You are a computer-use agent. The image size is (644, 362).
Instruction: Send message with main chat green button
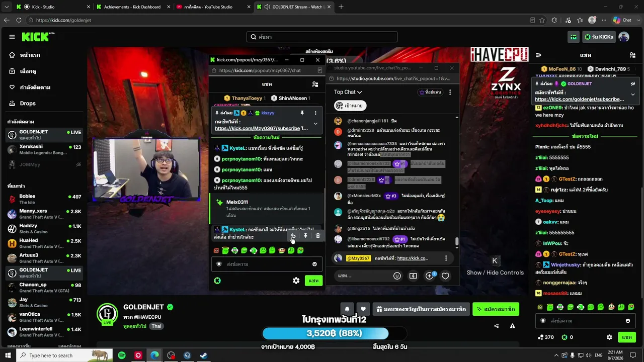pos(627,337)
